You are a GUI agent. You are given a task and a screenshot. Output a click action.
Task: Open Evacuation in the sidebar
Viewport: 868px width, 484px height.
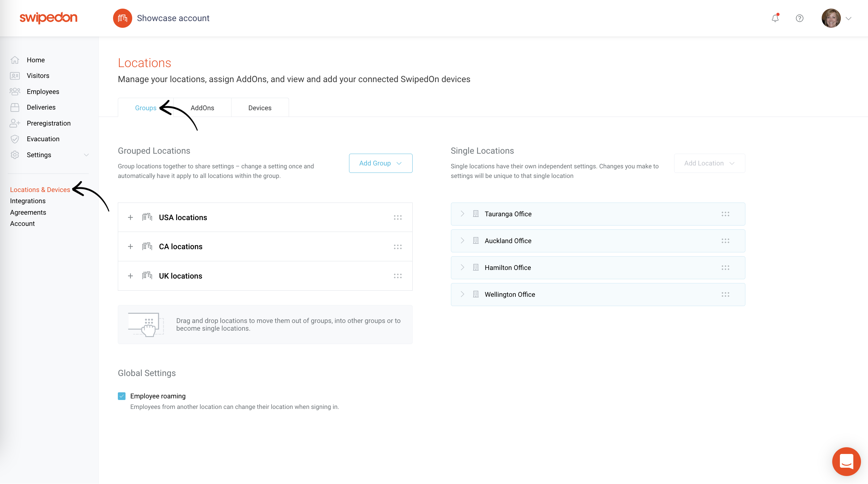[43, 139]
